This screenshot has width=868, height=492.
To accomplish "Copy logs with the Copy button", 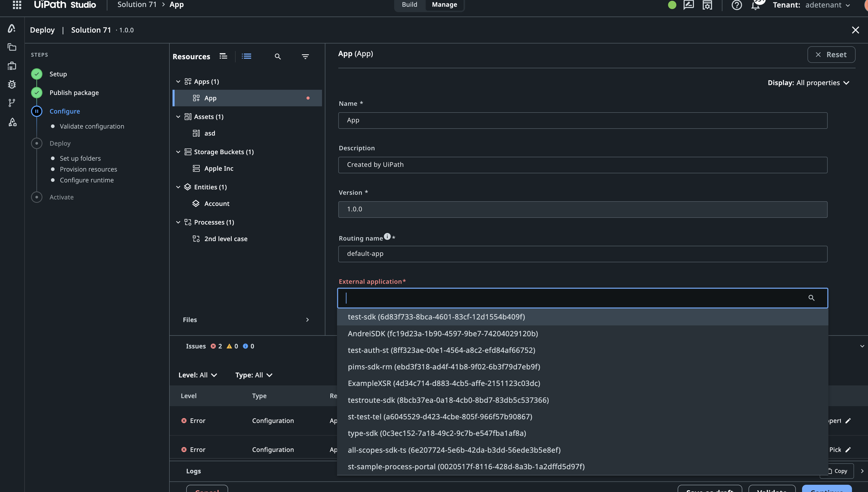I will [837, 471].
